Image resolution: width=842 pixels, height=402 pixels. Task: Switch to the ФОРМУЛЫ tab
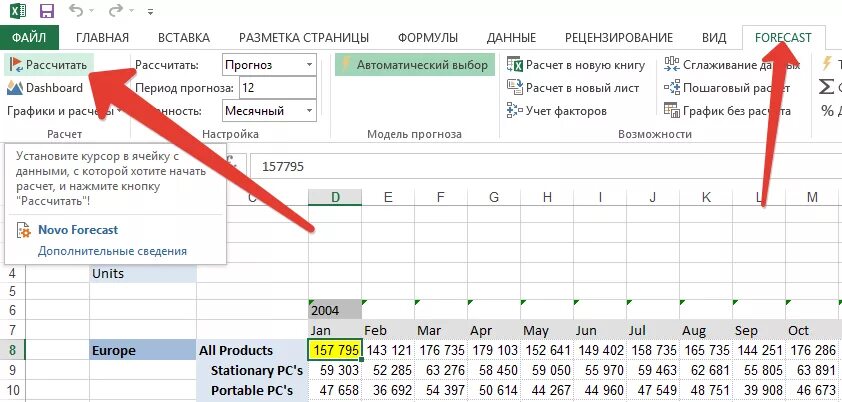coord(428,38)
